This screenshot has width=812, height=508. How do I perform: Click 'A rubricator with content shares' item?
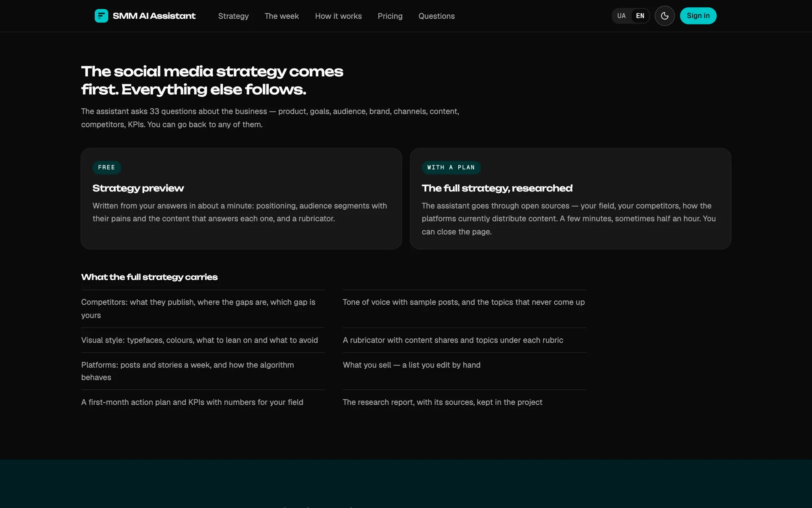[x=453, y=340]
